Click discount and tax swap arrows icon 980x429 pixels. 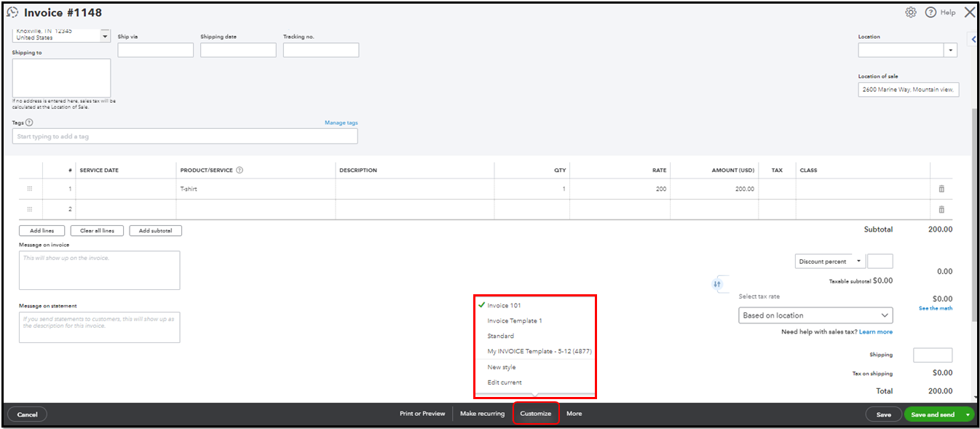pyautogui.click(x=717, y=284)
